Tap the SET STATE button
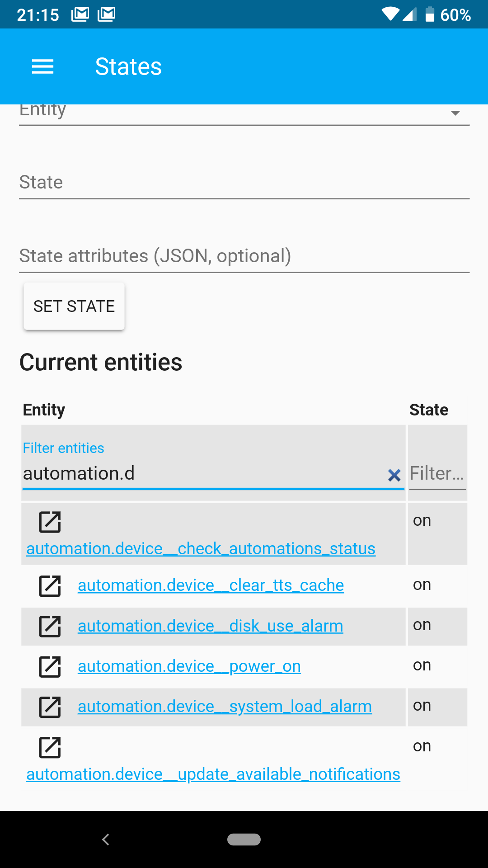Image resolution: width=488 pixels, height=868 pixels. coord(74,306)
